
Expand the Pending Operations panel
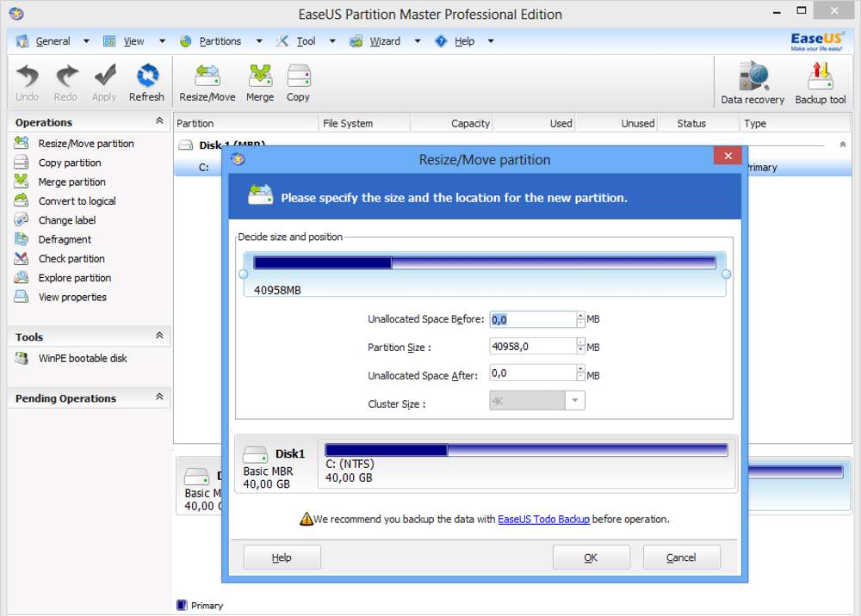pyautogui.click(x=159, y=397)
